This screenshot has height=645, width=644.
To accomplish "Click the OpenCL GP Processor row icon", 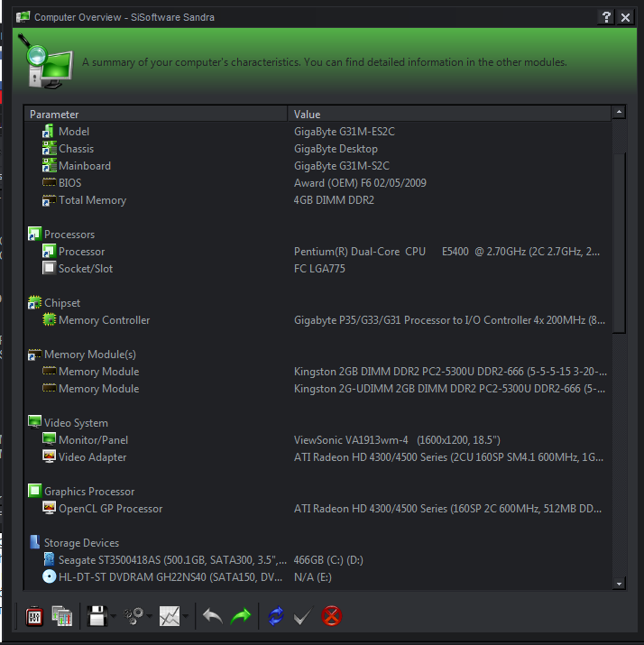I will click(49, 508).
